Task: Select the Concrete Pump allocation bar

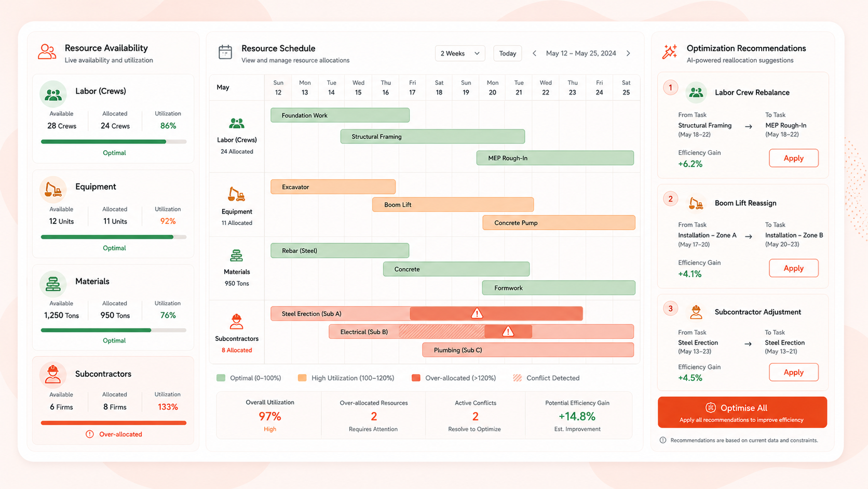Action: pos(559,223)
